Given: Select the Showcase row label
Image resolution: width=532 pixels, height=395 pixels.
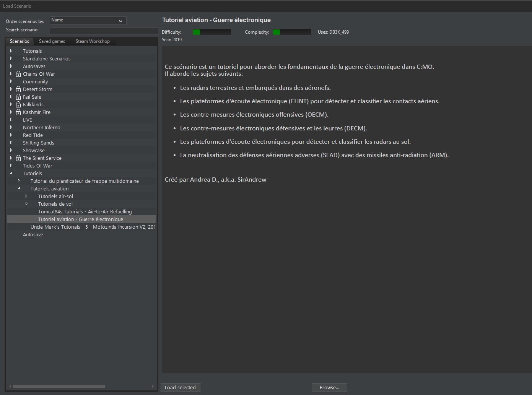Looking at the screenshot, I should 34,150.
